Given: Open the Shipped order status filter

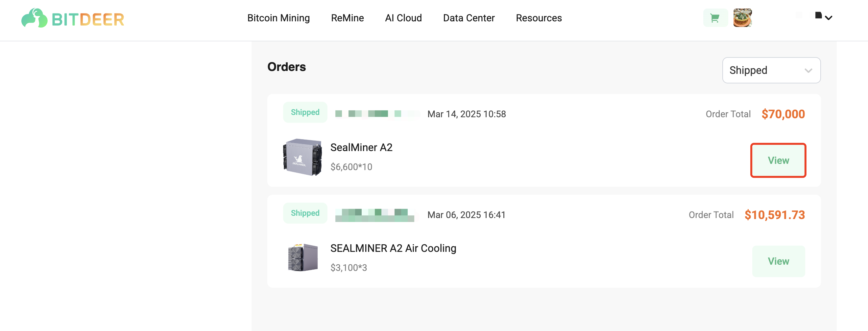Looking at the screenshot, I should point(771,70).
